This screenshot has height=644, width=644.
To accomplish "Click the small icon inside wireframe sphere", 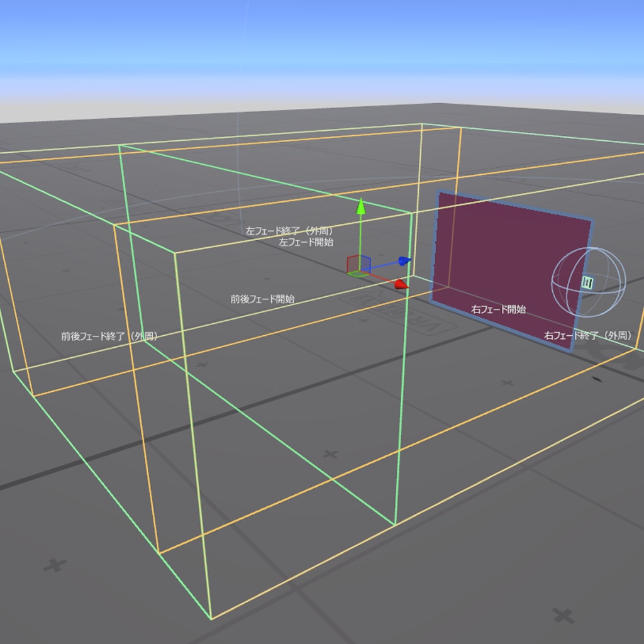I will pos(587,282).
